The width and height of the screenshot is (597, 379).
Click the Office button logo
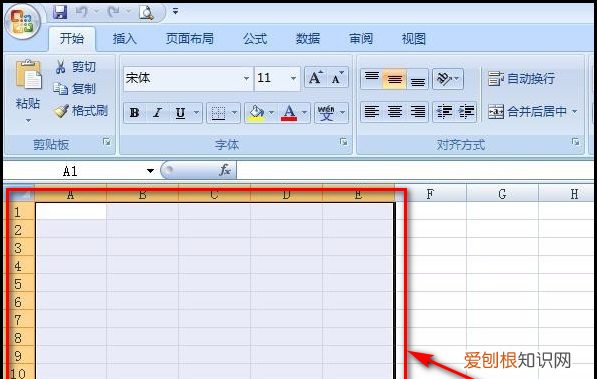pyautogui.click(x=22, y=22)
